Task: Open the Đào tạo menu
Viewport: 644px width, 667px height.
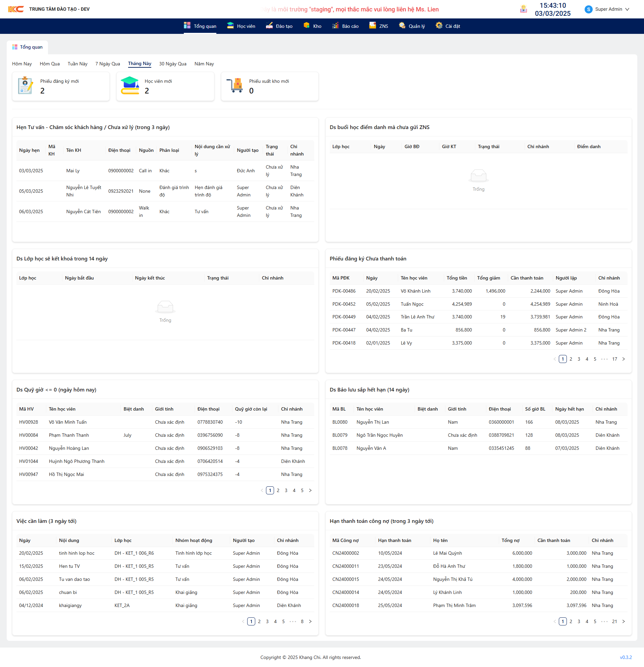Action: pos(279,26)
